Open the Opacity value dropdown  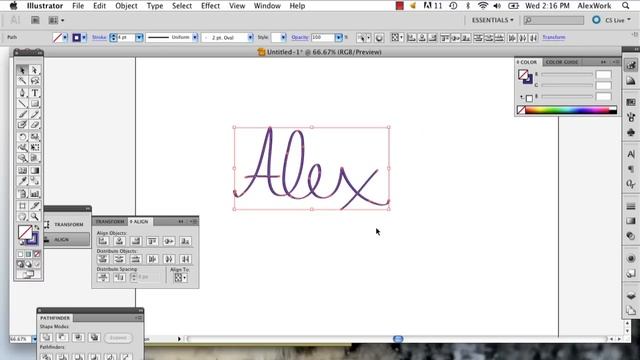pos(338,38)
